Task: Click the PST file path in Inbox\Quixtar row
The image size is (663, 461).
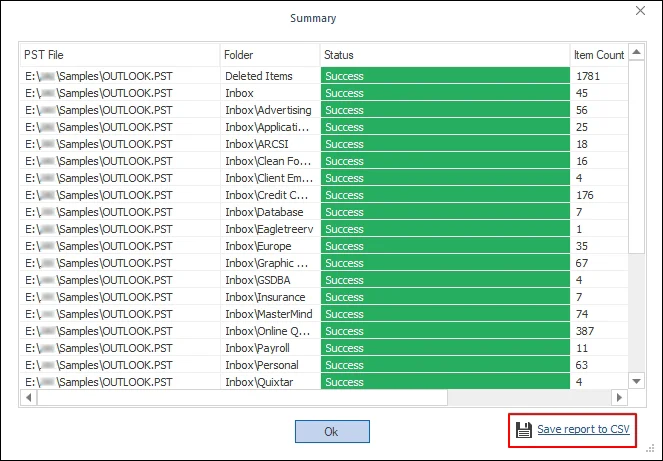Action: (121, 382)
